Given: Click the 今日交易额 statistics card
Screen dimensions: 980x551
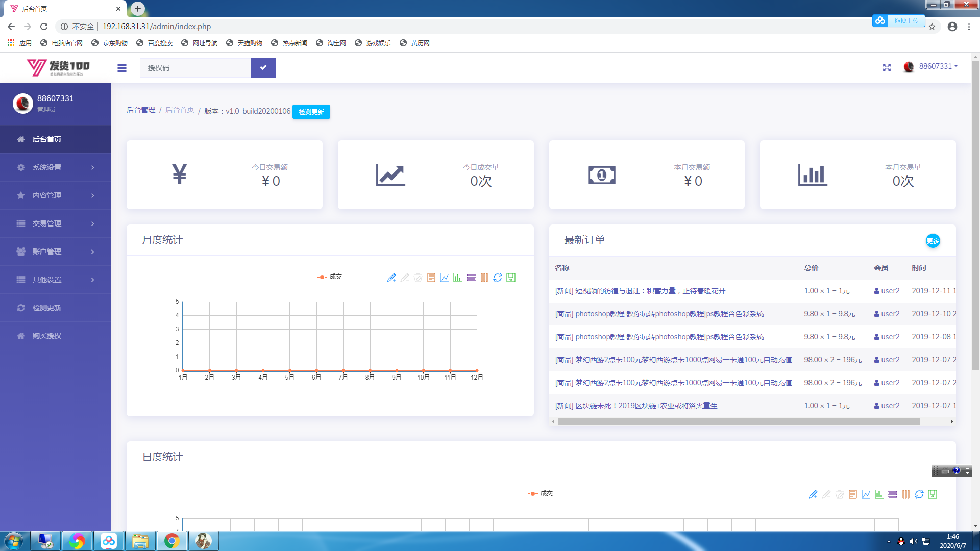Looking at the screenshot, I should coord(225,174).
